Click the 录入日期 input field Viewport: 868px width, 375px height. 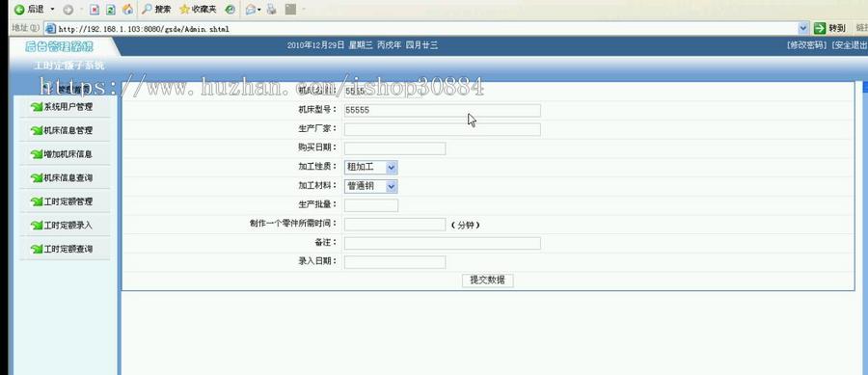394,262
